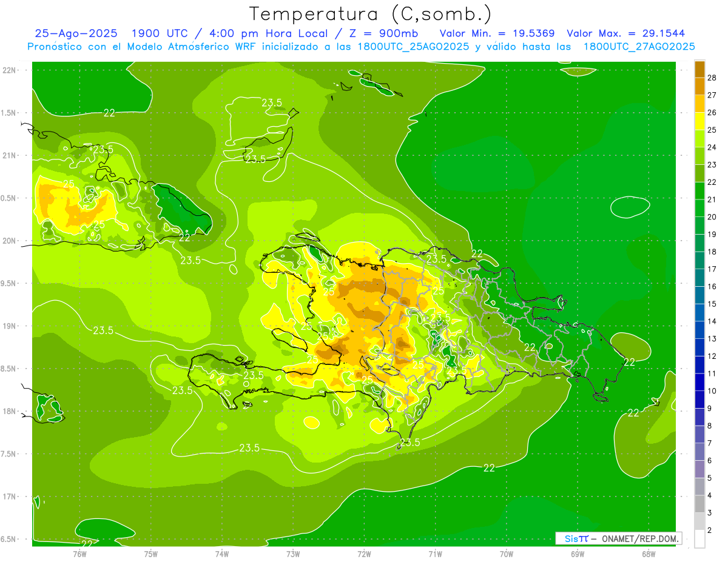Click the '17N' latitude axis label
This screenshot has width=728, height=562.
click(9, 497)
